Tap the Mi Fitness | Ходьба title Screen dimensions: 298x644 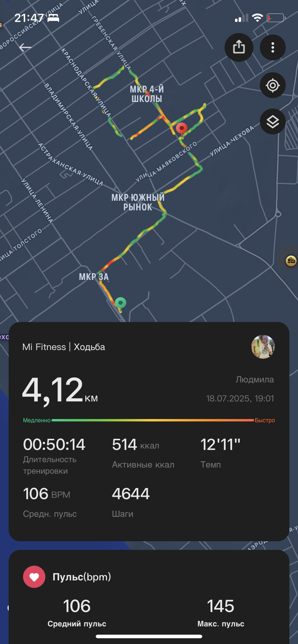[x=64, y=347]
